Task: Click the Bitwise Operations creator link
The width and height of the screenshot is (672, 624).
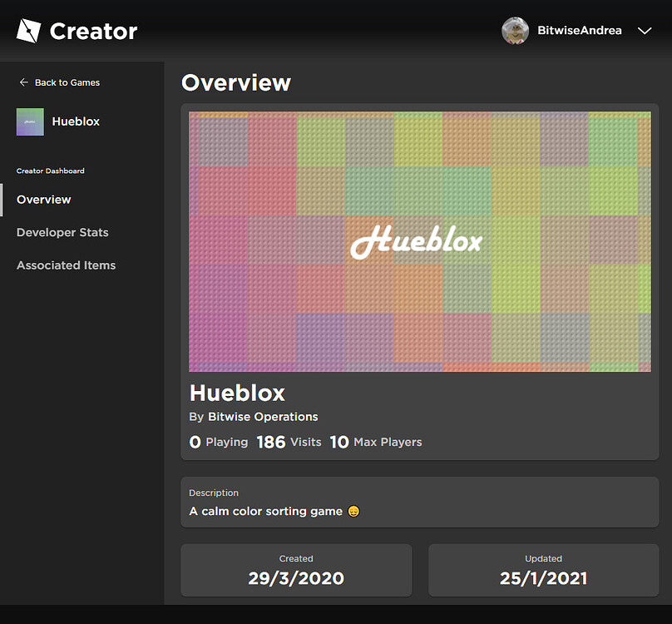Action: pyautogui.click(x=263, y=417)
